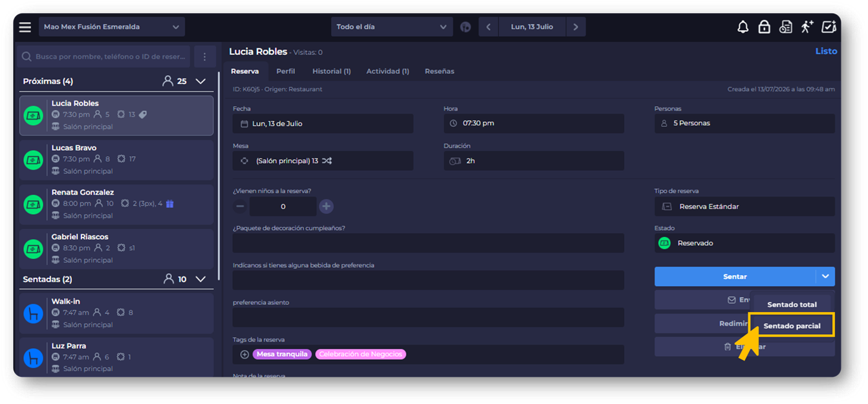Image resolution: width=868 pixels, height=404 pixels.
Task: Select the Walk-in seated card
Action: click(x=116, y=313)
